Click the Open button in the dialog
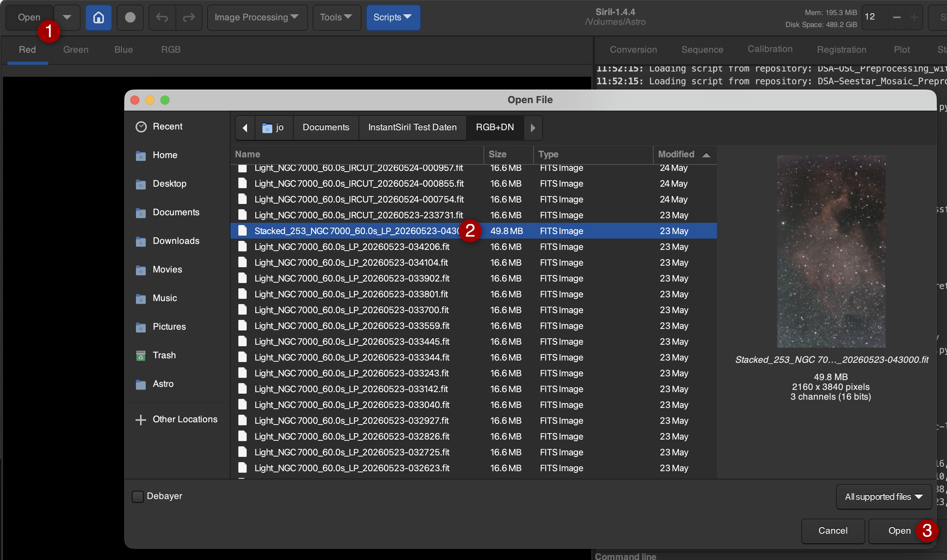947x560 pixels. pos(899,531)
